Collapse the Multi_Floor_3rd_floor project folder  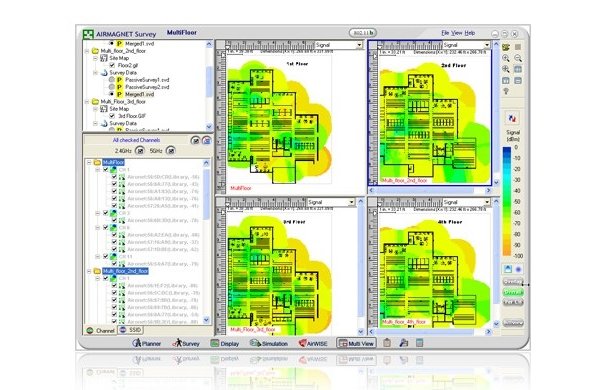87,102
